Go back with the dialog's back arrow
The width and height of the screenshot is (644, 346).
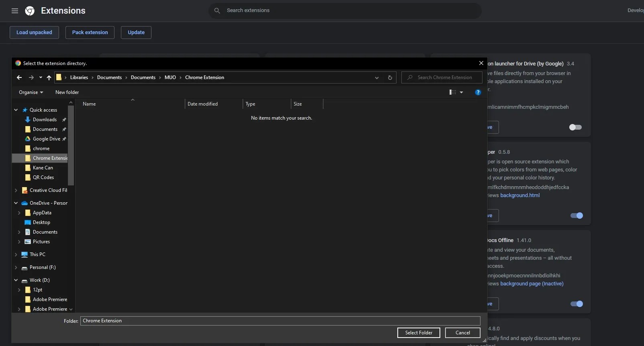[19, 77]
